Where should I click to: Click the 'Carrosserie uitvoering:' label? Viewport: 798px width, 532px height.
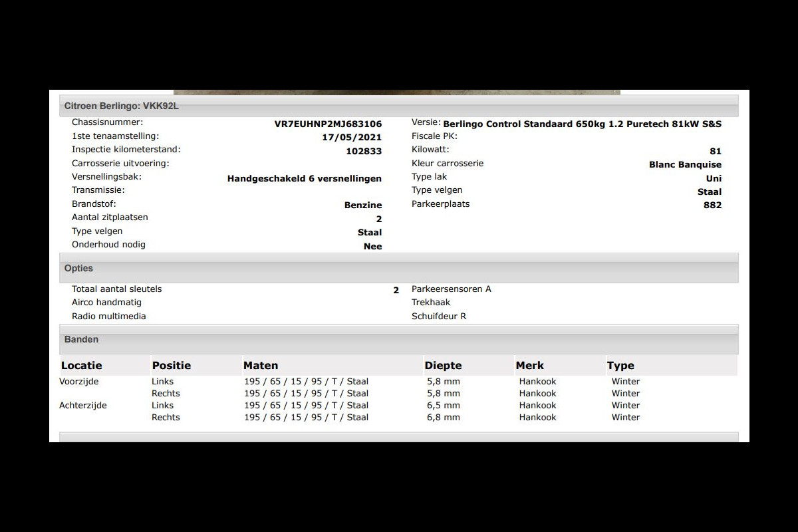(x=120, y=163)
